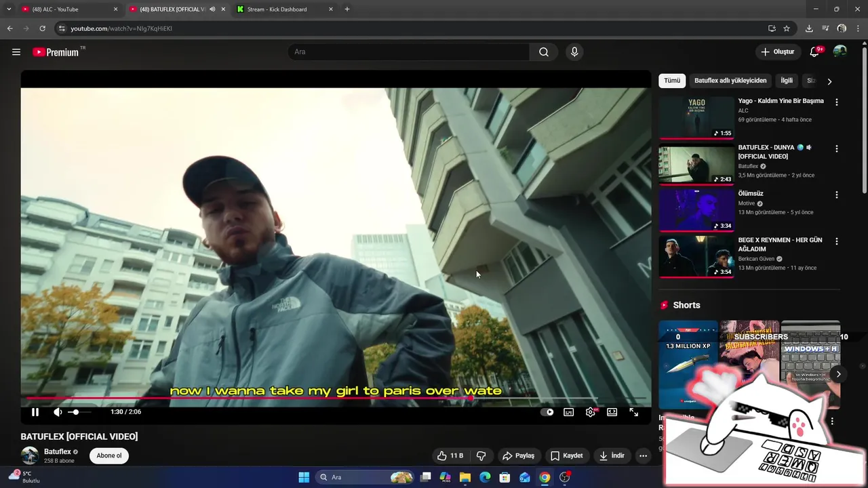Click Oluştur create button
The height and width of the screenshot is (488, 868).
[x=777, y=52]
